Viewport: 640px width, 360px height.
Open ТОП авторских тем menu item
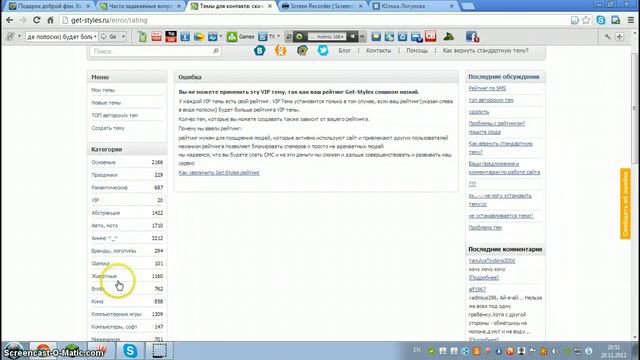click(x=115, y=115)
